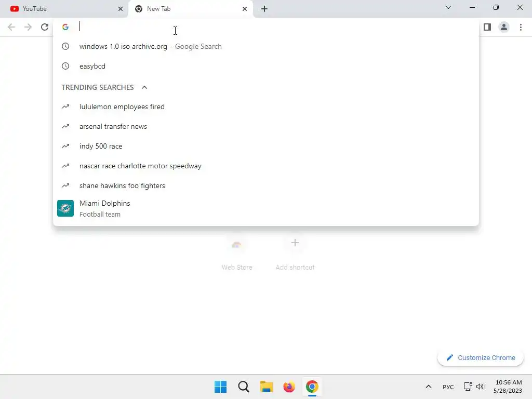
Task: Close the New Tab tab
Action: click(x=245, y=9)
